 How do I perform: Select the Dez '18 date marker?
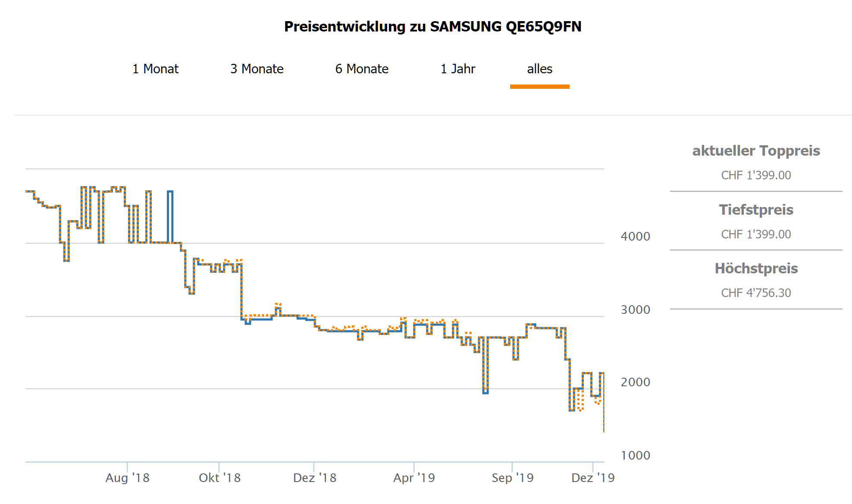(315, 478)
